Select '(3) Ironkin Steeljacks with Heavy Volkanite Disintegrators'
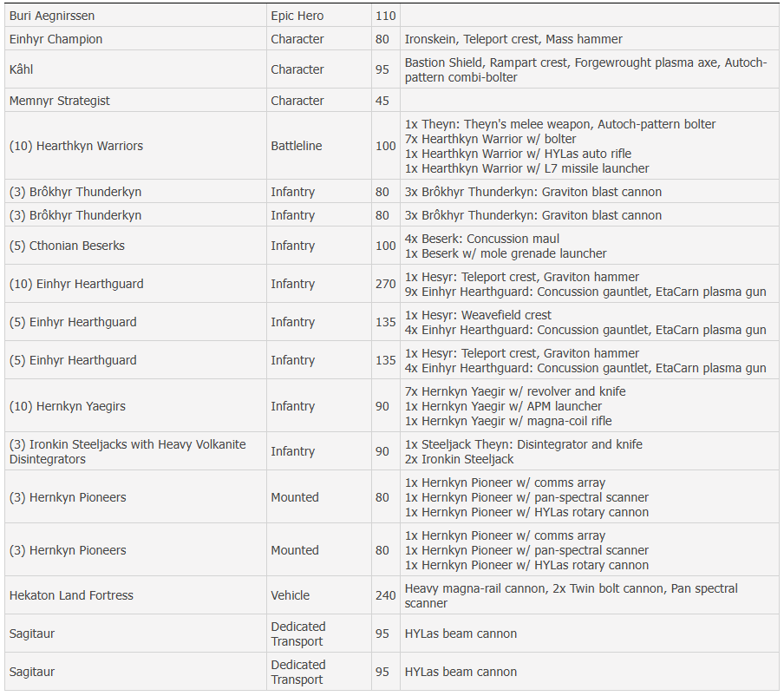 (127, 451)
